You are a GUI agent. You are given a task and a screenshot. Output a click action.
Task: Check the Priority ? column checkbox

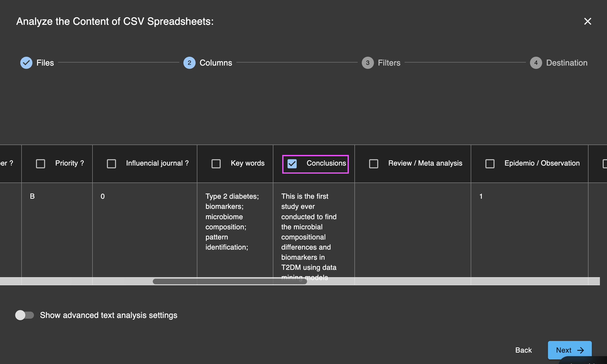41,164
